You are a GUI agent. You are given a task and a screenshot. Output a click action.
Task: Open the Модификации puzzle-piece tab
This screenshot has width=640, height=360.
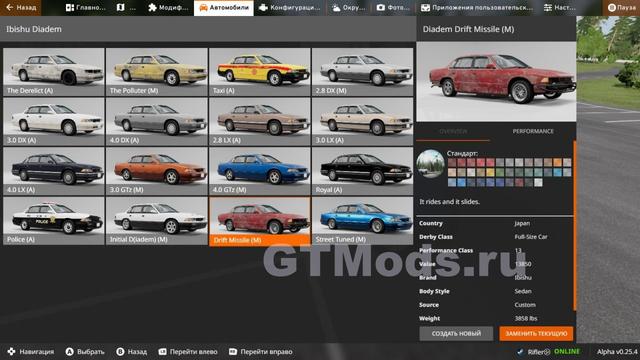click(168, 8)
